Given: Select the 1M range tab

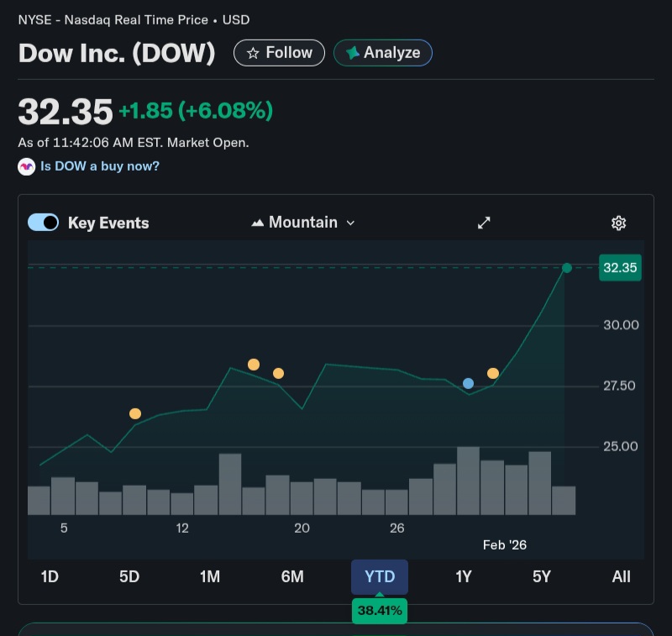Looking at the screenshot, I should tap(209, 576).
